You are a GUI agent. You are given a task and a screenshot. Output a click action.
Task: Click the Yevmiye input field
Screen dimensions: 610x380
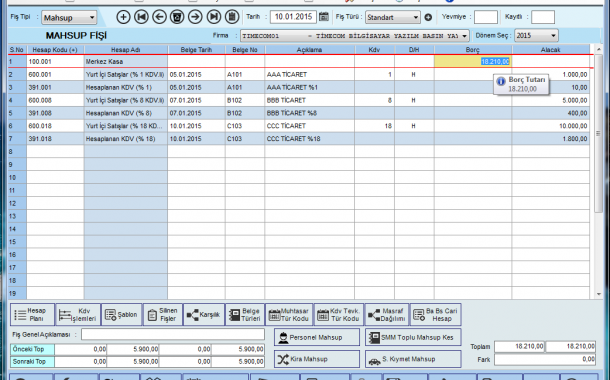coord(486,17)
